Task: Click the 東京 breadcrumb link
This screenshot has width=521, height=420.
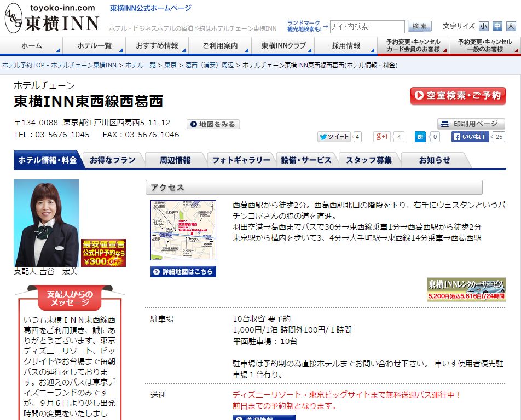Action: [x=170, y=65]
